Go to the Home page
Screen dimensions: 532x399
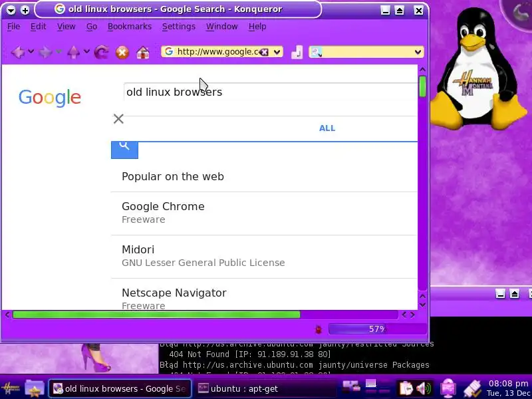[143, 53]
